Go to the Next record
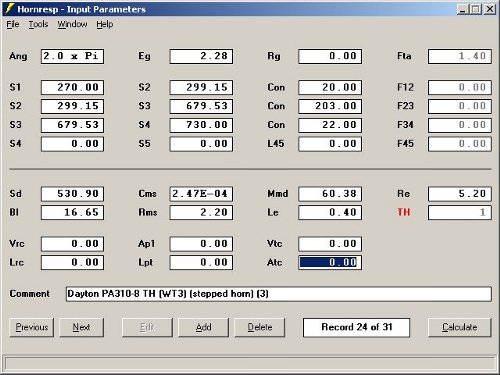 click(x=81, y=327)
